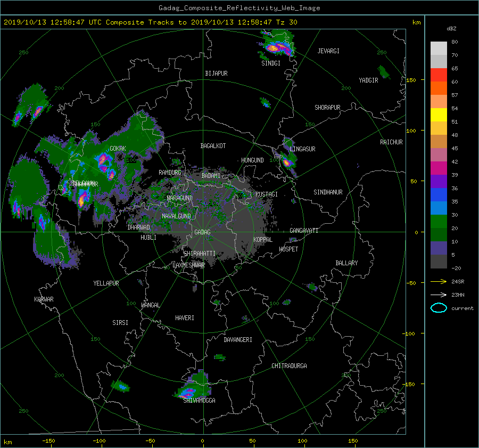Click the BAGALKOT city label
This screenshot has height=448, width=479.
[213, 146]
